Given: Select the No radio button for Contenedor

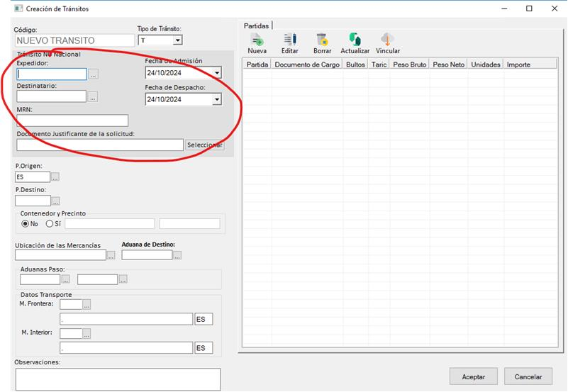Looking at the screenshot, I should point(26,224).
